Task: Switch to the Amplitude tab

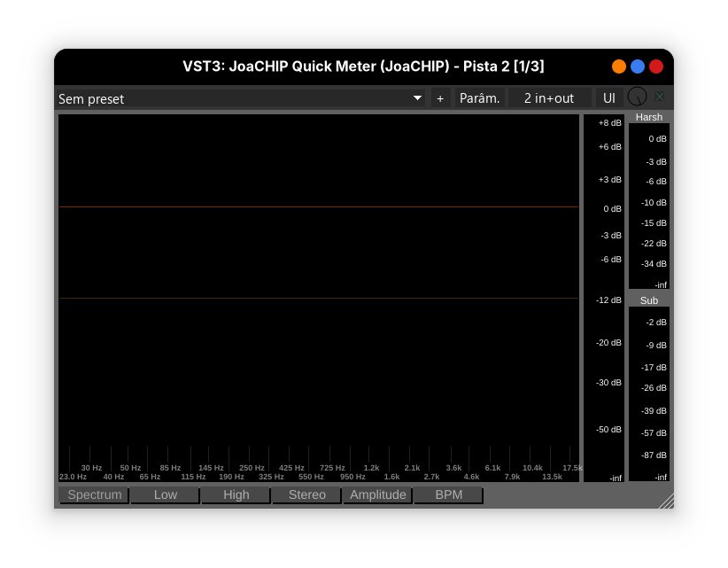Action: (x=377, y=495)
